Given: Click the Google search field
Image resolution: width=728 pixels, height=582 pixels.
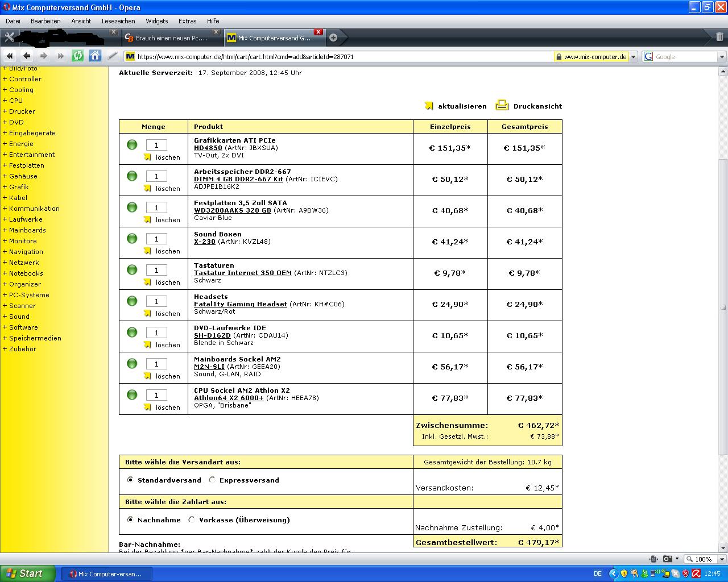Looking at the screenshot, I should pyautogui.click(x=685, y=57).
